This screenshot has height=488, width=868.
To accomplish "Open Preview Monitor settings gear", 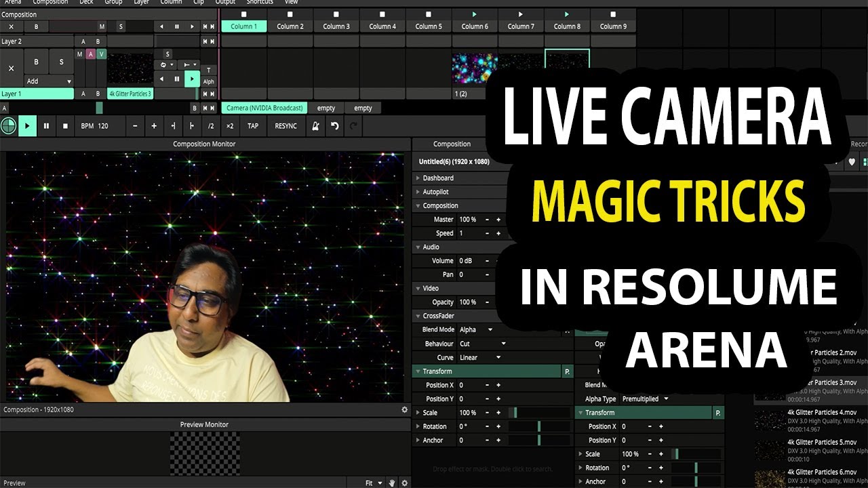I will [x=405, y=483].
